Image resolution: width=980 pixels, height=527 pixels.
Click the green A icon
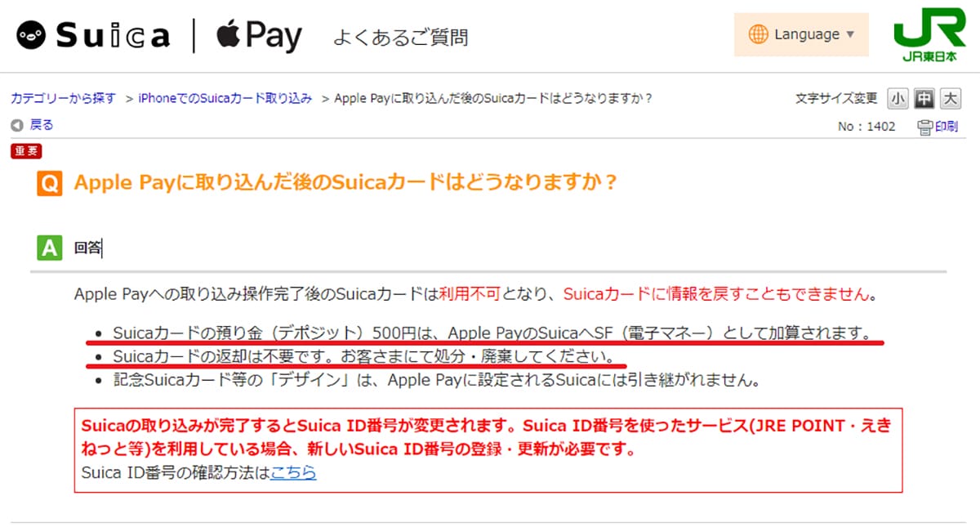[50, 248]
